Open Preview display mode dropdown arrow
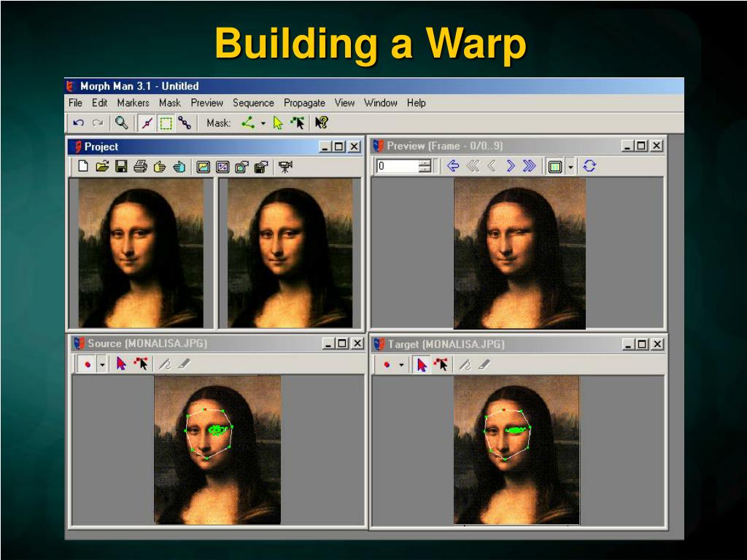The height and width of the screenshot is (560, 747). (x=570, y=167)
